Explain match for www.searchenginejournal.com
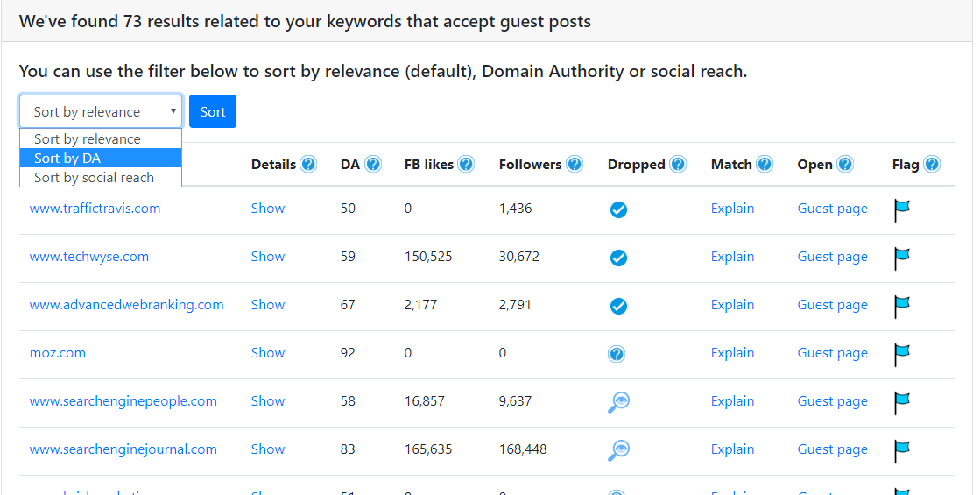This screenshot has height=495, width=980. tap(732, 449)
